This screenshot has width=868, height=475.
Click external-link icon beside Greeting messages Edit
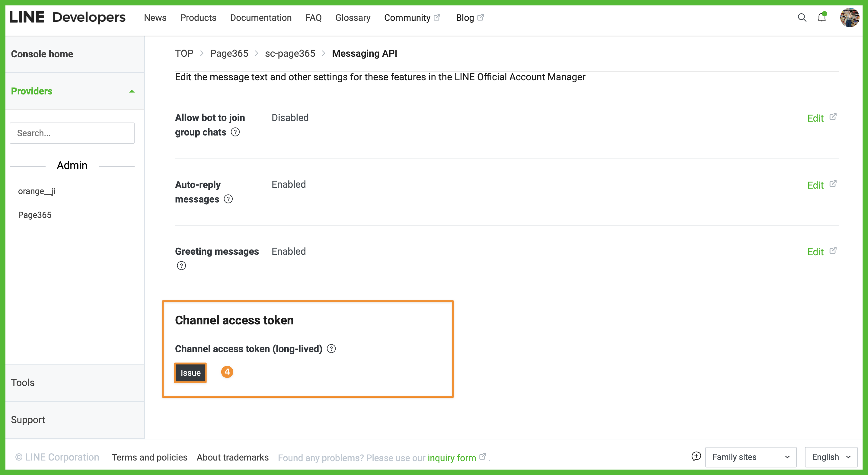833,251
